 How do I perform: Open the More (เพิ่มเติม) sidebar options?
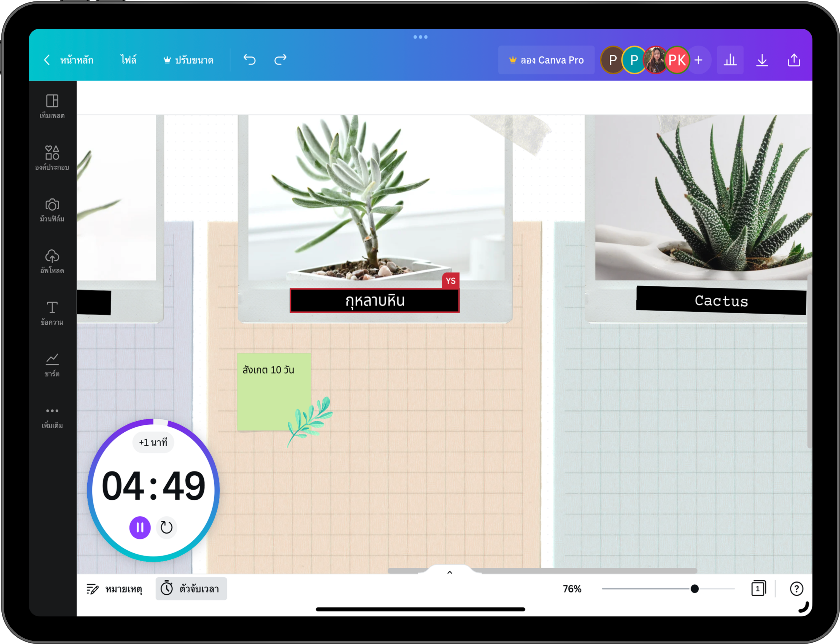point(52,417)
